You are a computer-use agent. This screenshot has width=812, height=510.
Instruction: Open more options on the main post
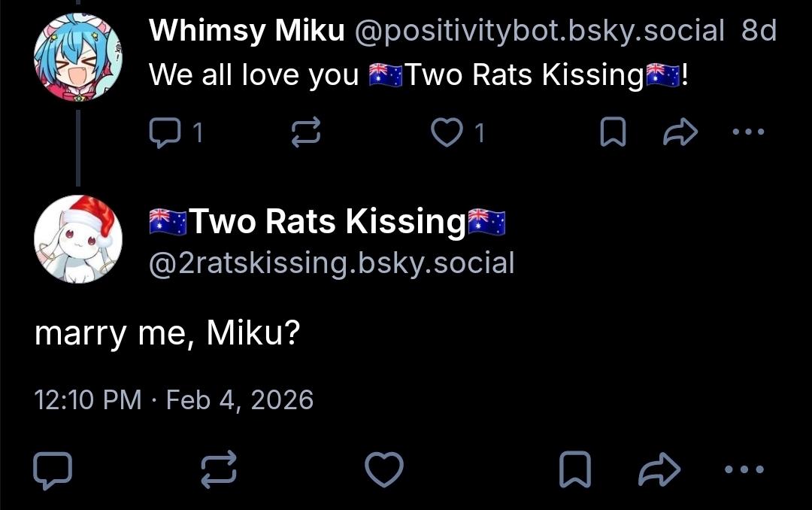[x=743, y=469]
